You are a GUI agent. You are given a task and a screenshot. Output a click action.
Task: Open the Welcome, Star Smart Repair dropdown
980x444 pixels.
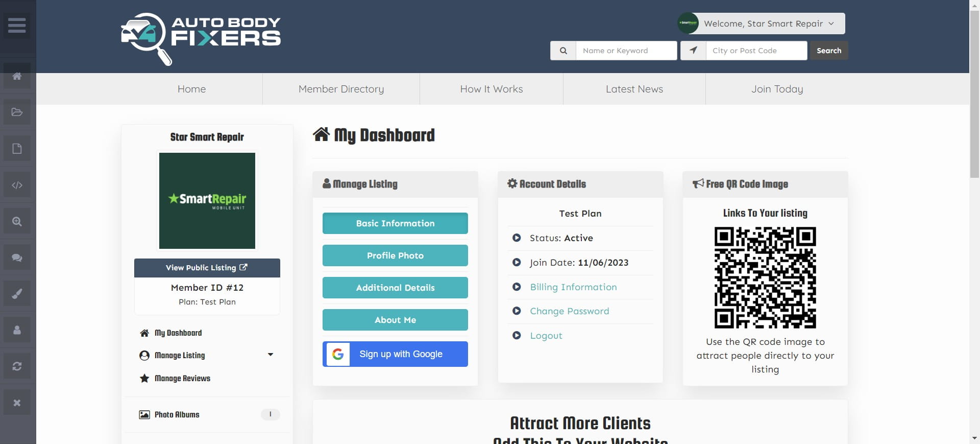(762, 24)
